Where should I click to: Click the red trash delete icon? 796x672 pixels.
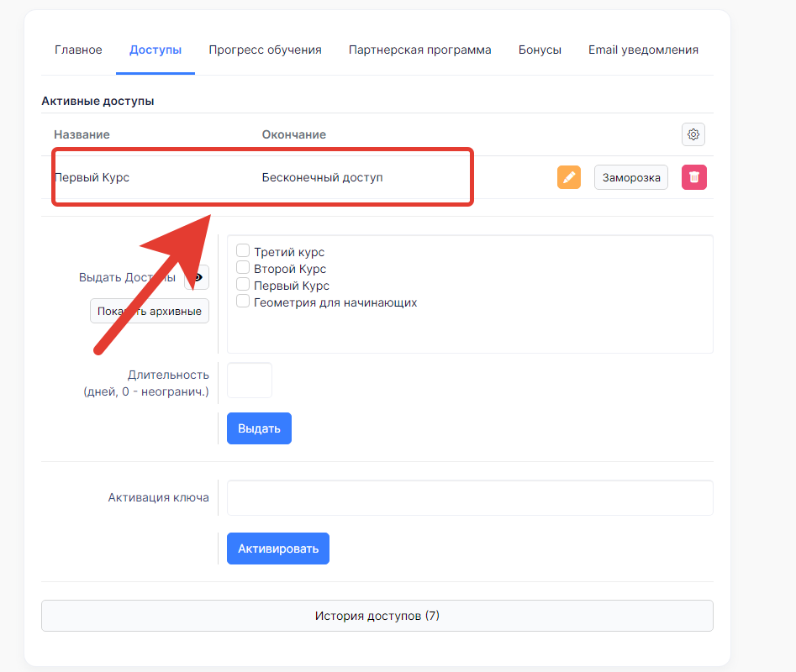(x=694, y=177)
